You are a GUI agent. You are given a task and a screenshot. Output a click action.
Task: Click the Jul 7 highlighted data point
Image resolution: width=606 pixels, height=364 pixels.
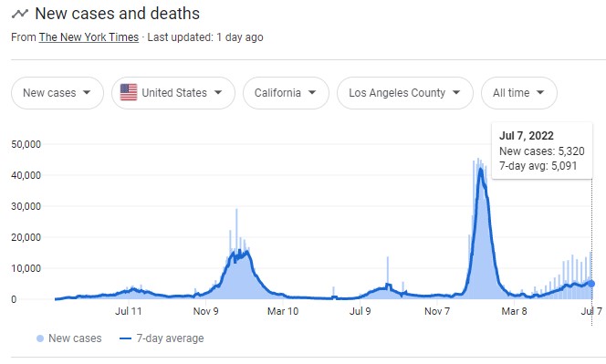click(590, 284)
